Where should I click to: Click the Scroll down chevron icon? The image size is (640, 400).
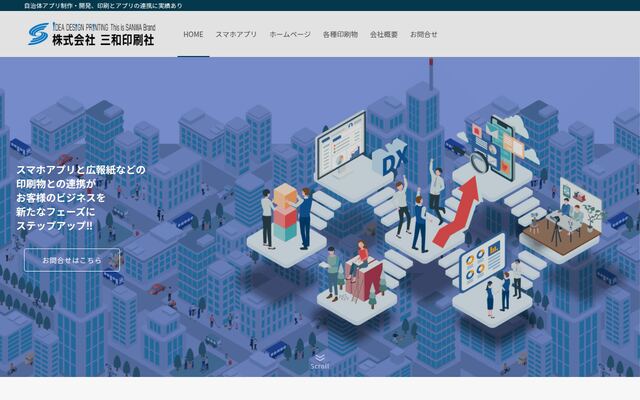click(x=320, y=358)
